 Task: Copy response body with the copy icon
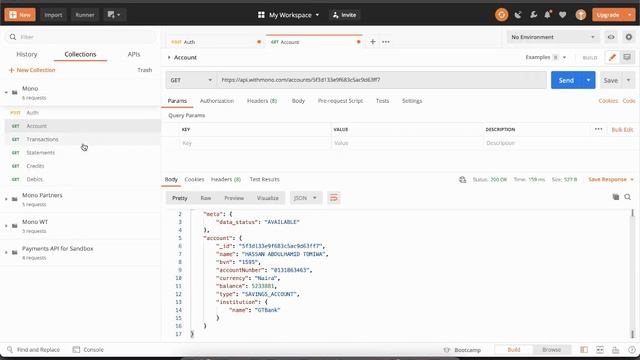tap(616, 197)
